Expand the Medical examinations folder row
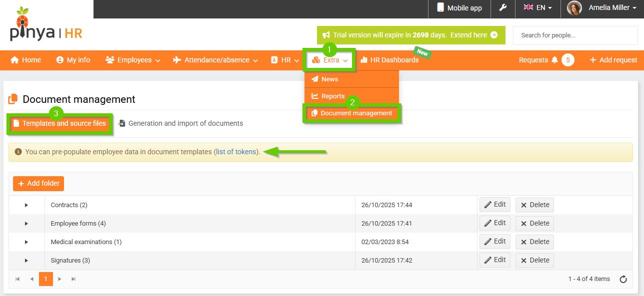Screen dimensions: 644x296 [x=26, y=242]
